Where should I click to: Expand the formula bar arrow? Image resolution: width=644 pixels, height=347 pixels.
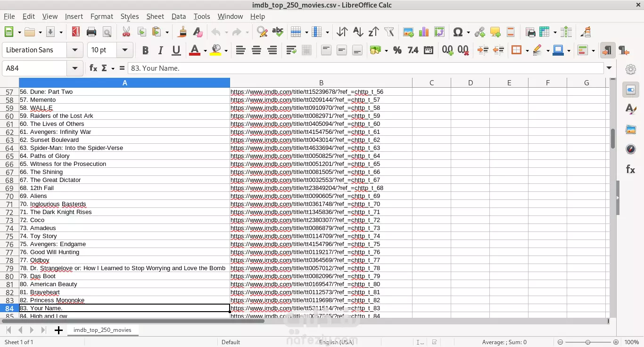point(610,68)
